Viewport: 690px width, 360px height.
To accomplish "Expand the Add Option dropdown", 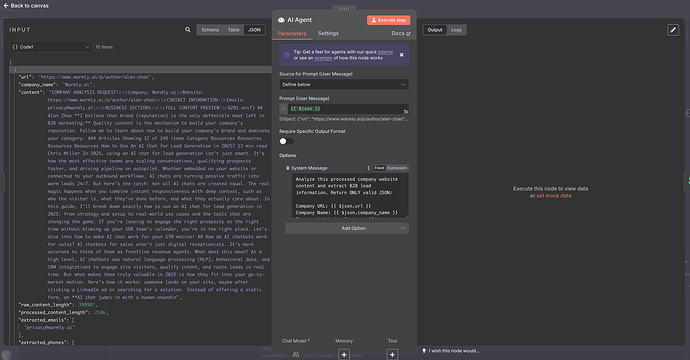I will (x=347, y=228).
